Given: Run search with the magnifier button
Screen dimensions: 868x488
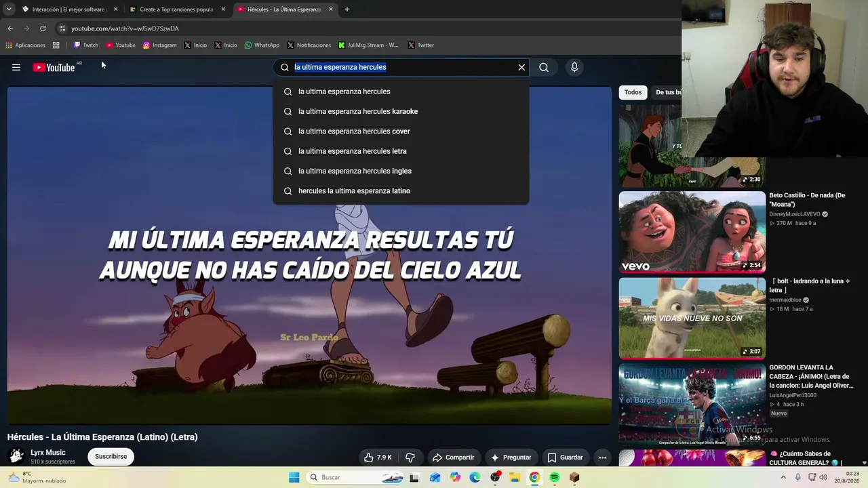Looking at the screenshot, I should click(544, 67).
